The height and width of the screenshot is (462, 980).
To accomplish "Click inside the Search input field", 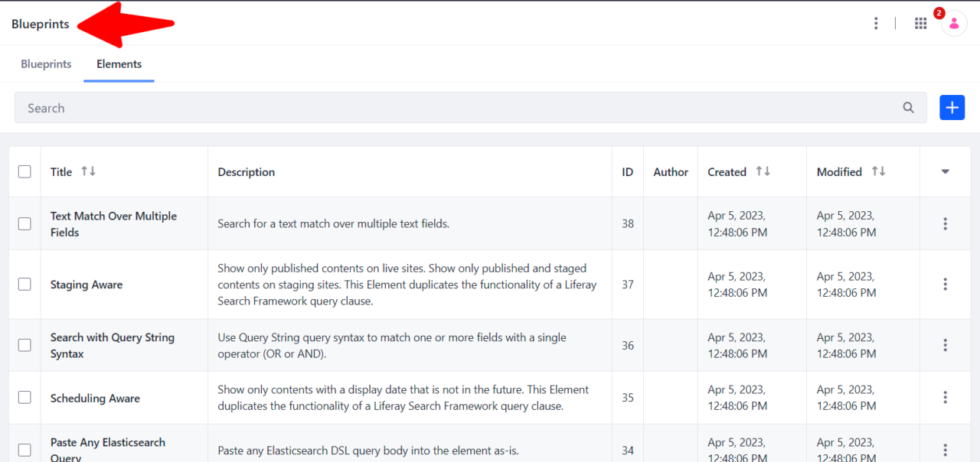I will point(306,107).
